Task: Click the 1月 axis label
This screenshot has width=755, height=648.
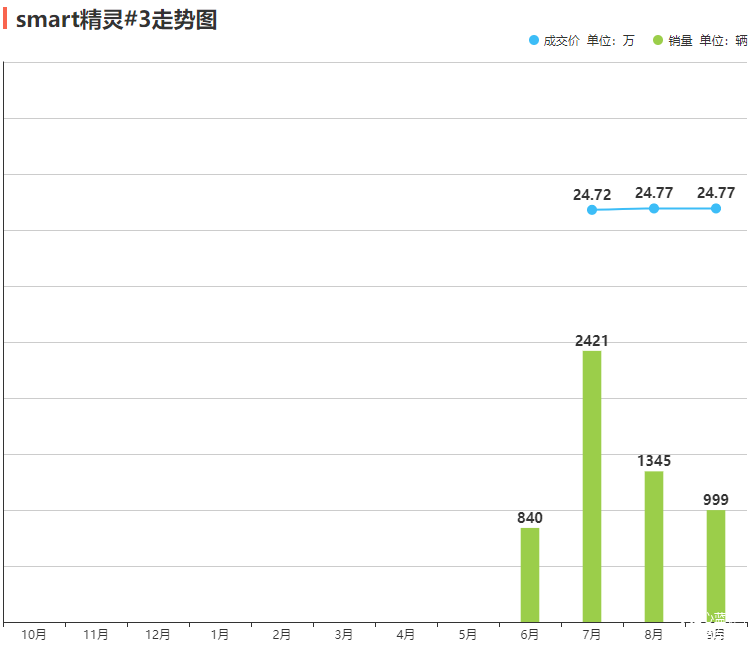Action: pyautogui.click(x=220, y=635)
